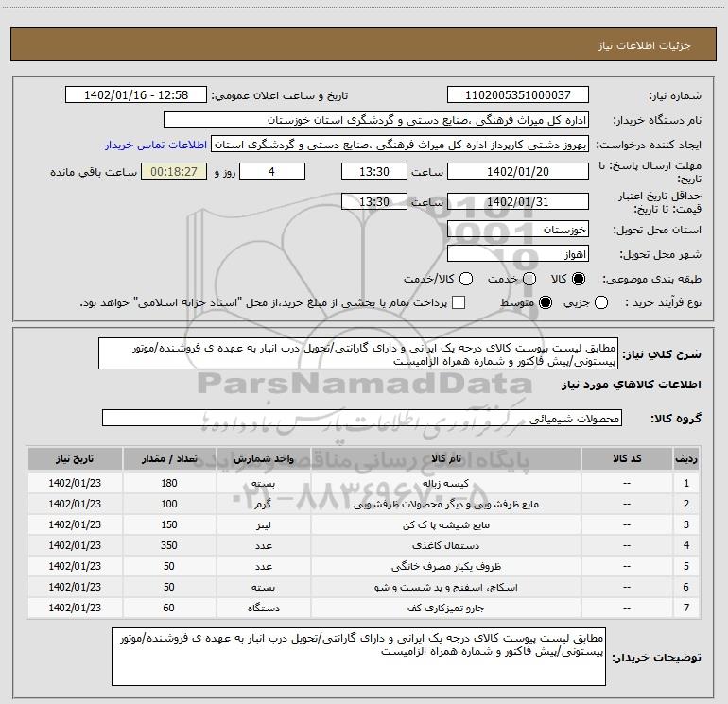
Task: Click the remaining days field showing 4
Action: point(272,171)
